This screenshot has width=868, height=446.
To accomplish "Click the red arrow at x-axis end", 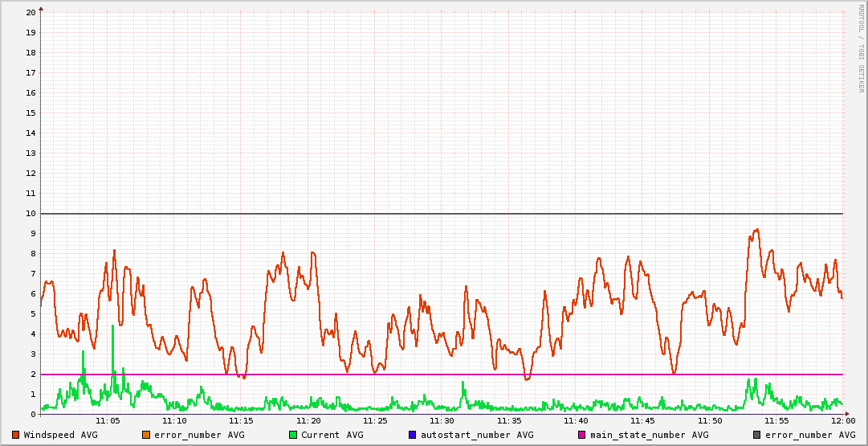I will point(848,414).
